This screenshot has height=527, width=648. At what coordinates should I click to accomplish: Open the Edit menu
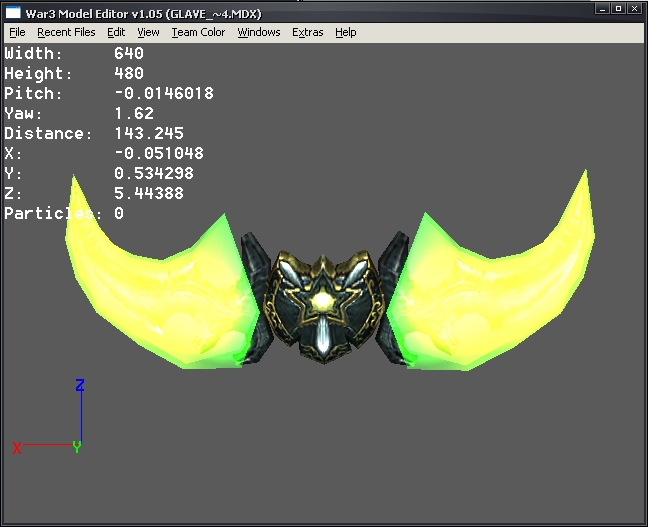point(116,32)
